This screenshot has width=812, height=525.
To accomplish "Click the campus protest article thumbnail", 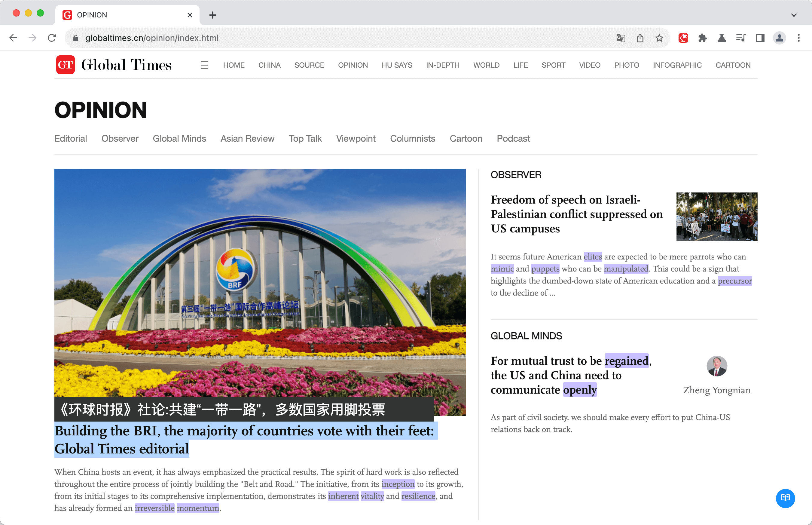I will click(x=717, y=216).
